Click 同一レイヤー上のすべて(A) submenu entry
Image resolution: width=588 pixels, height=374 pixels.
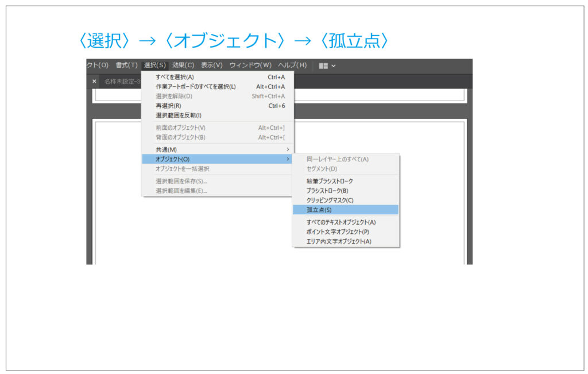[346, 160]
